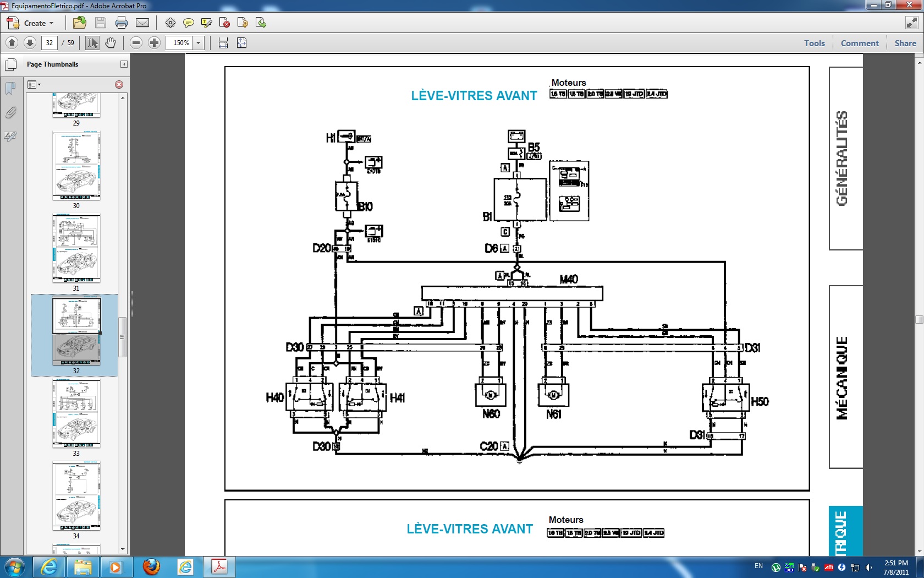This screenshot has height=578, width=924.
Task: Go to previous page arrow
Action: (x=12, y=43)
